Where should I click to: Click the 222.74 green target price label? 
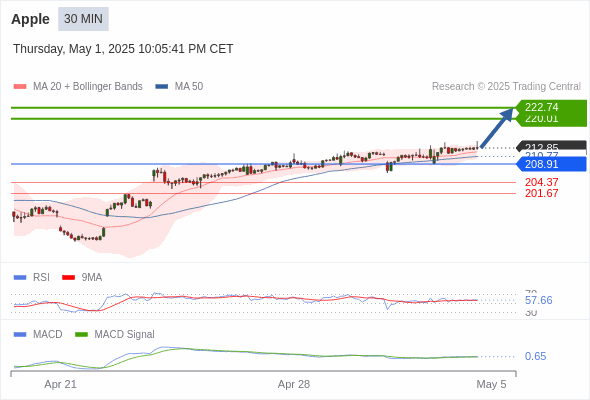(551, 107)
